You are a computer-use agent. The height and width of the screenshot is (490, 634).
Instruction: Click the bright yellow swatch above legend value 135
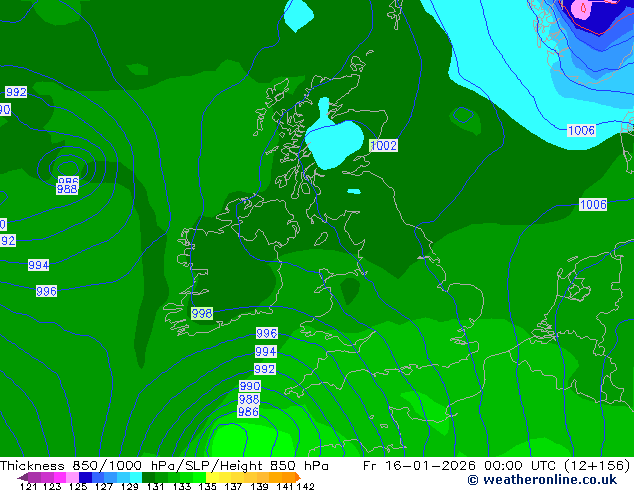point(212,477)
